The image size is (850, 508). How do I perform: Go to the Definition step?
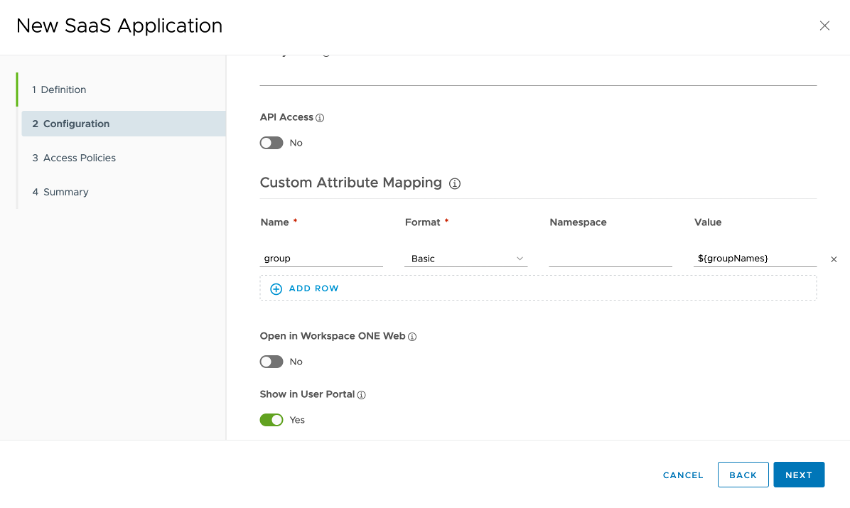tap(63, 90)
